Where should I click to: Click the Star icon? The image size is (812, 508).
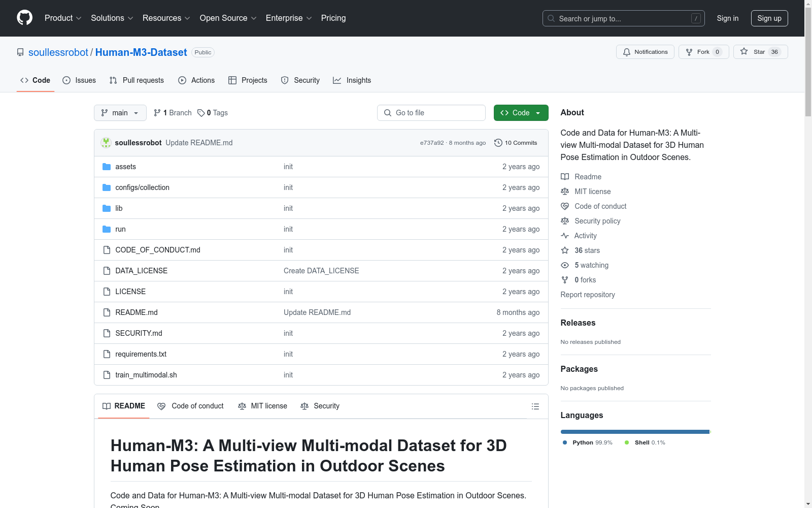744,51
